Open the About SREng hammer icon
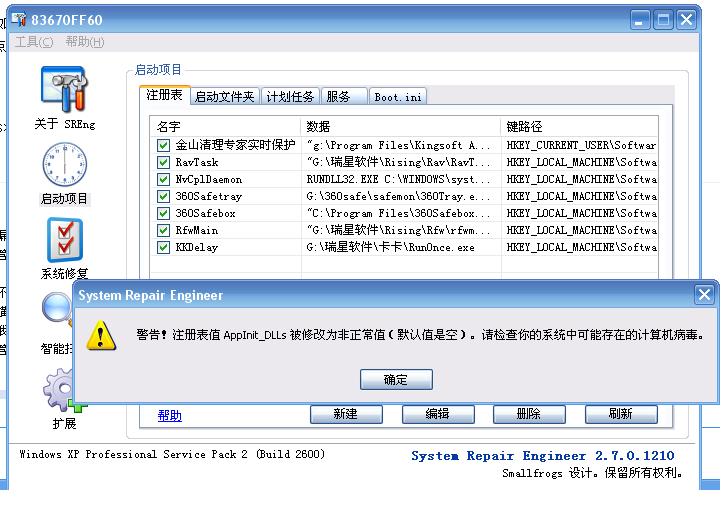The image size is (723, 524). pyautogui.click(x=64, y=89)
